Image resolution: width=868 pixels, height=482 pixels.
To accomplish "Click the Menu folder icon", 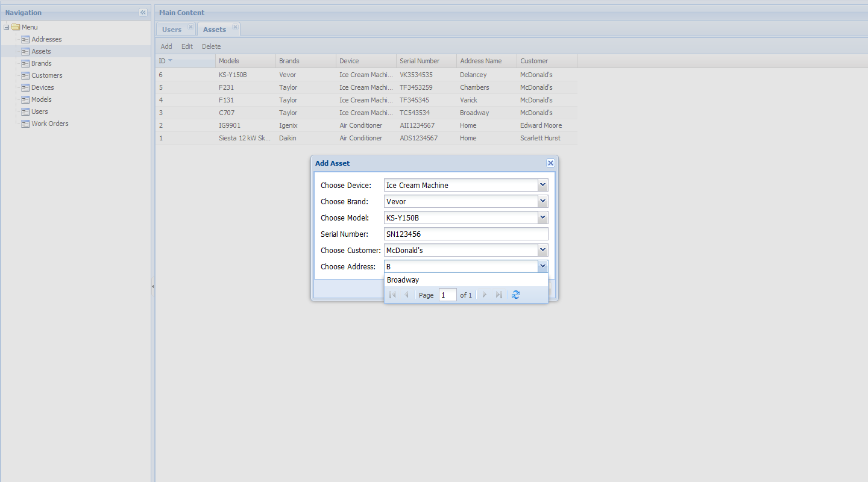I will pos(16,27).
